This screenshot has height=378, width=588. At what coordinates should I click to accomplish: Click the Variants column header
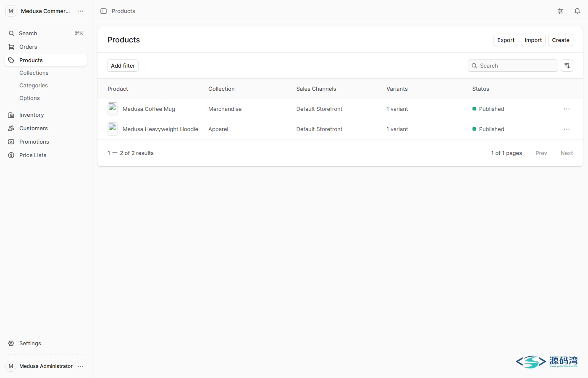(397, 89)
